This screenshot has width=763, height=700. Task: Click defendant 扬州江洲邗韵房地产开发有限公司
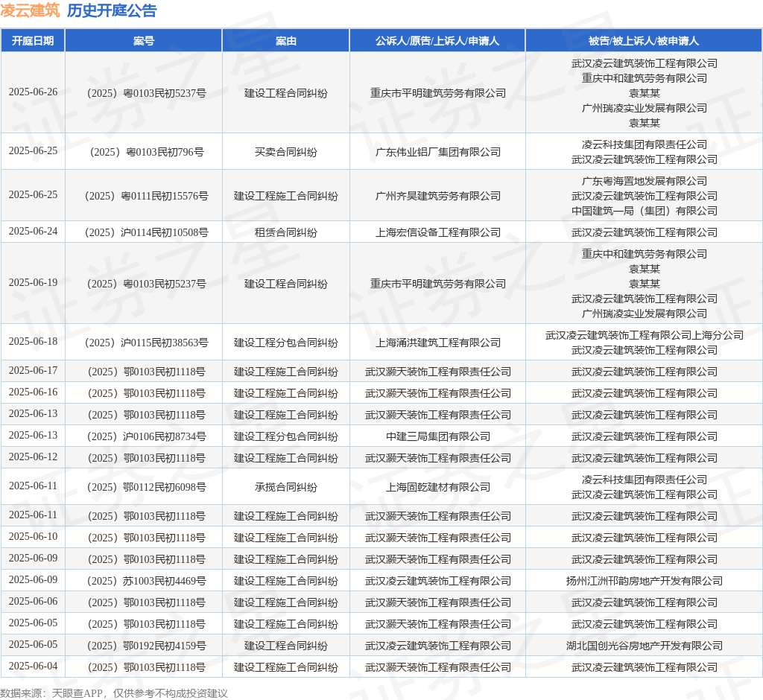(645, 581)
